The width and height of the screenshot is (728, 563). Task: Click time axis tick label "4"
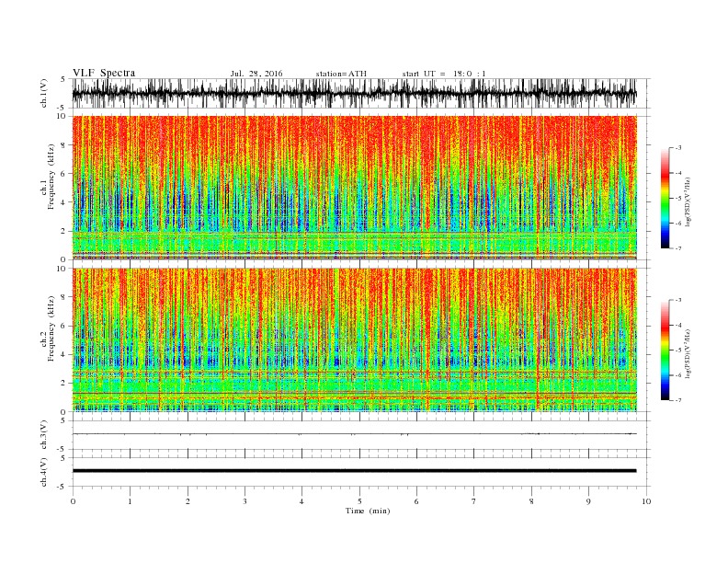pyautogui.click(x=301, y=501)
